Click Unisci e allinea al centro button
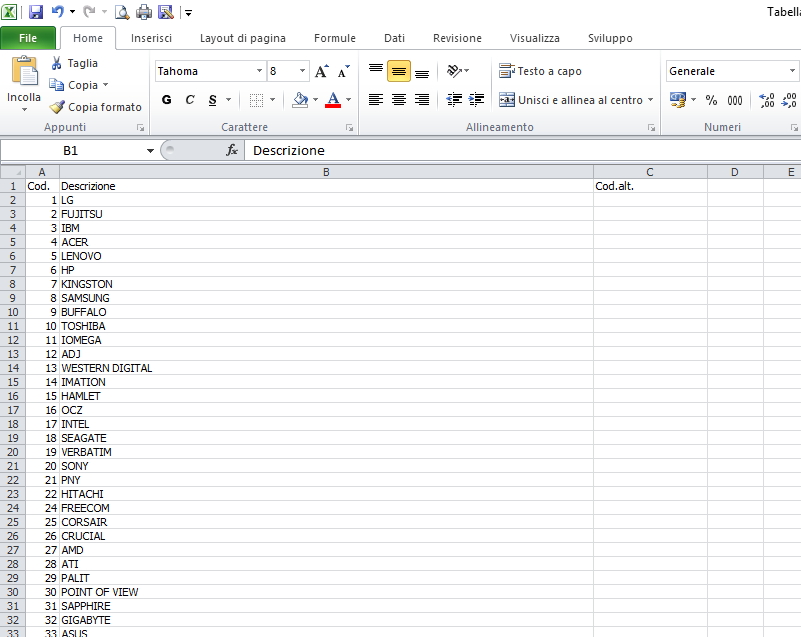The width and height of the screenshot is (801, 637). (571, 100)
